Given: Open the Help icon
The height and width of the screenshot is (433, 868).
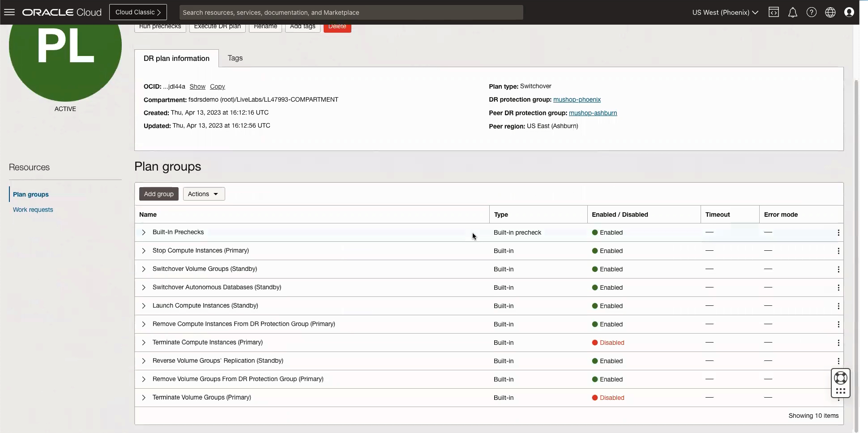Looking at the screenshot, I should (x=811, y=12).
